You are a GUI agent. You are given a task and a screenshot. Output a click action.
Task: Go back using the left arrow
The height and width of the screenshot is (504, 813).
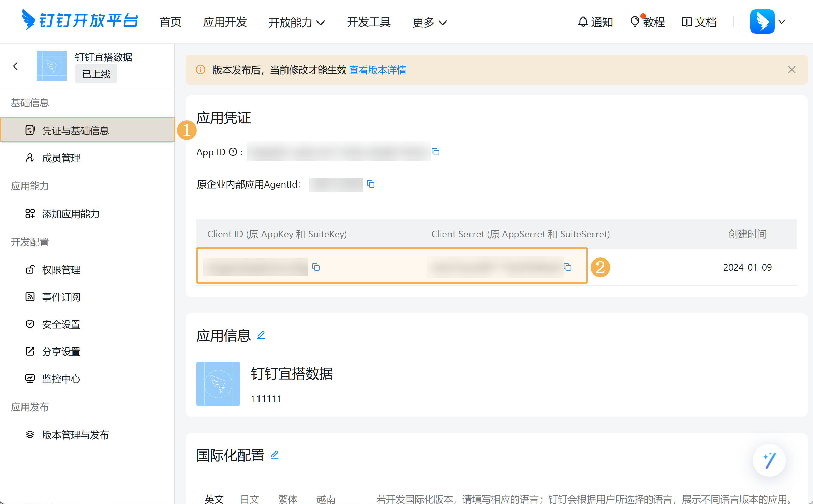[x=15, y=66]
